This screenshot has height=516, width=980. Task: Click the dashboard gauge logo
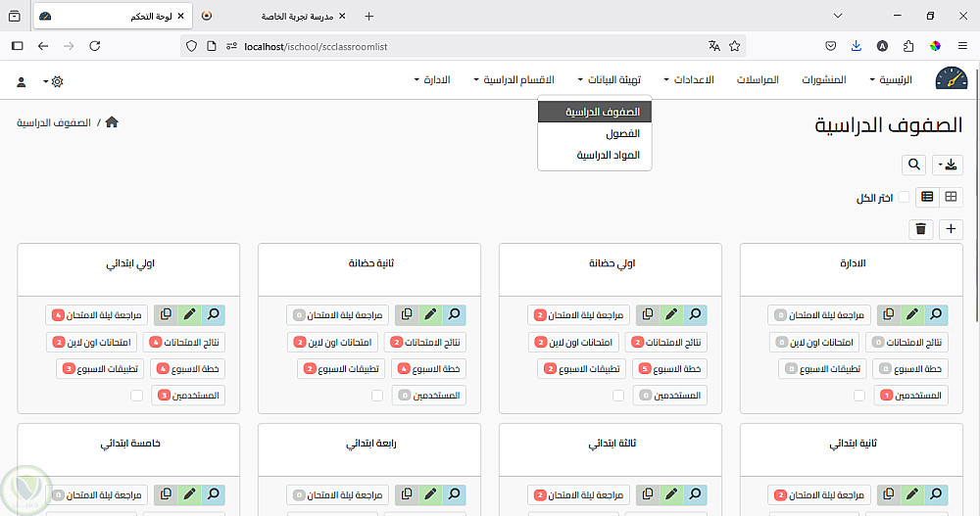tap(952, 80)
